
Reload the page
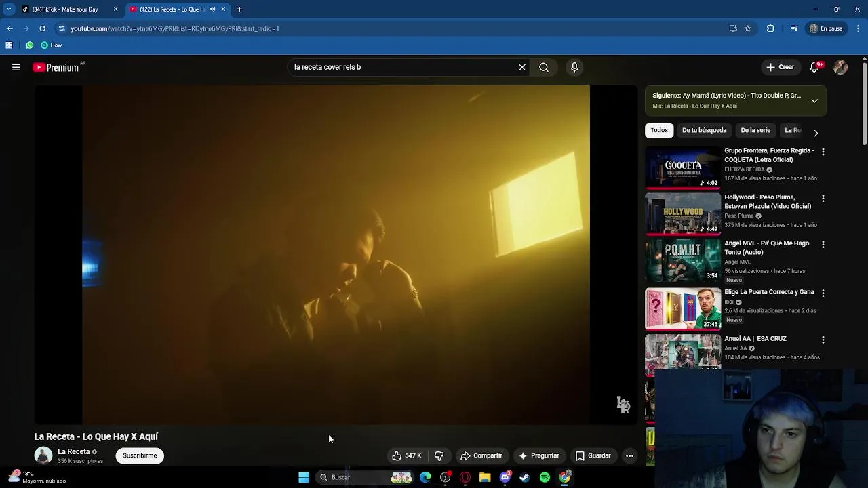click(42, 28)
